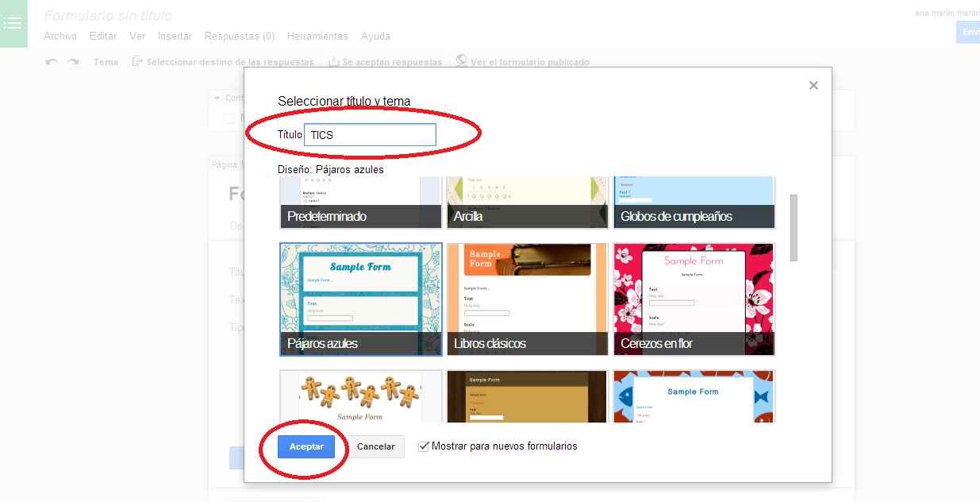Click the Aceptar button
This screenshot has height=502, width=980.
tap(306, 446)
